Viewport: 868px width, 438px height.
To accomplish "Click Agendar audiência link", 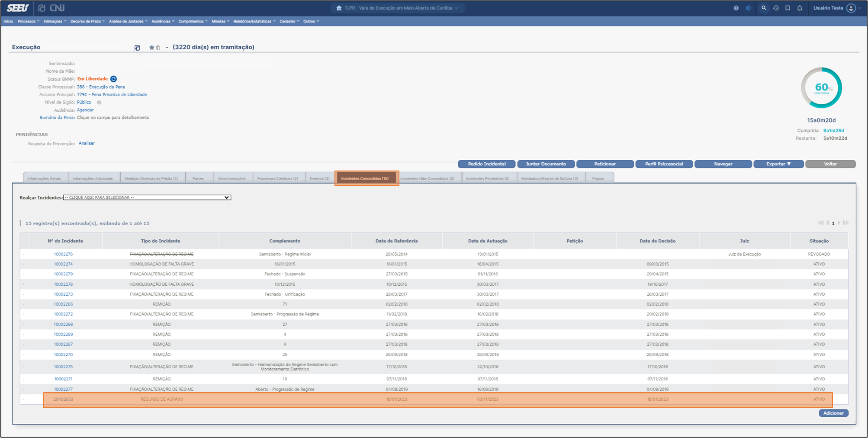I will coord(85,110).
